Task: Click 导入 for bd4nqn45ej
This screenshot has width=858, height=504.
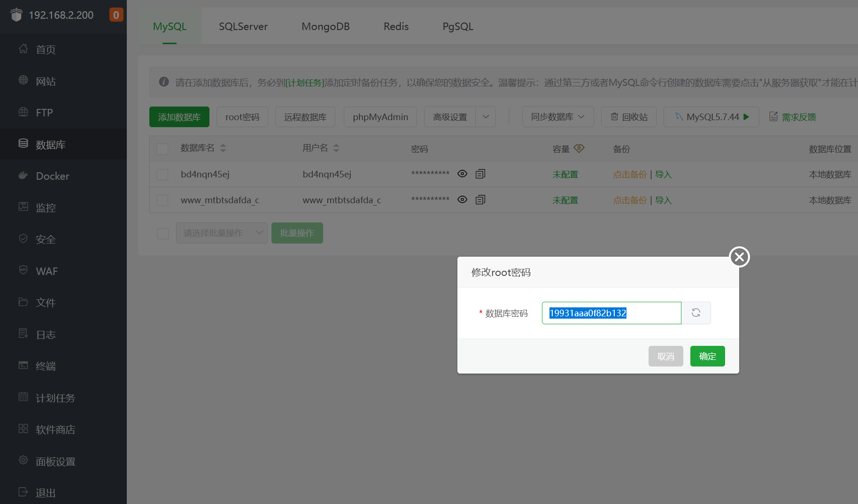Action: [664, 175]
